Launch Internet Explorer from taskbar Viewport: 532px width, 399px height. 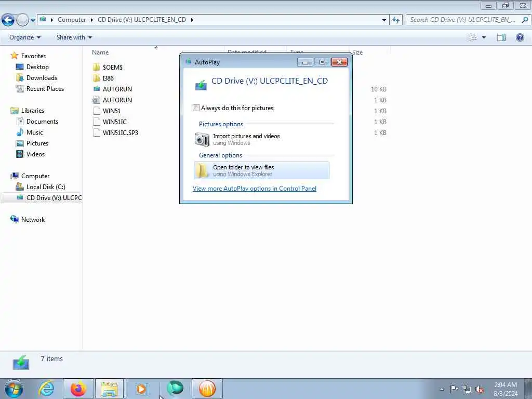46,389
